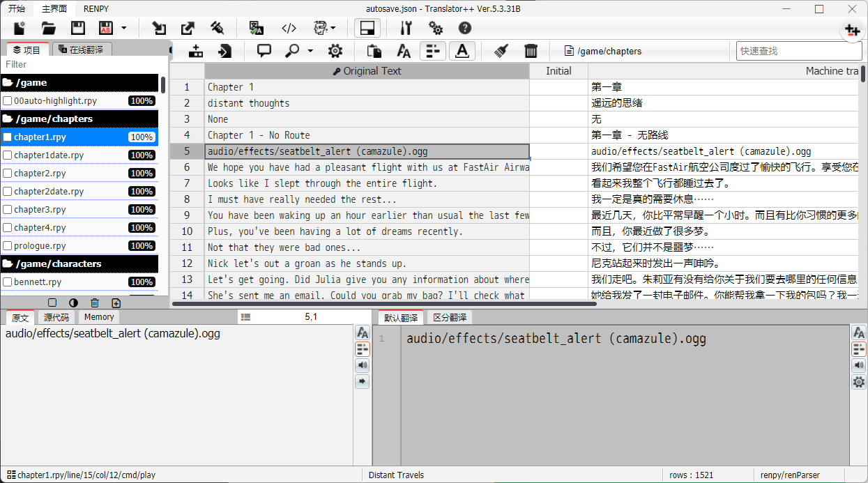Image resolution: width=868 pixels, height=483 pixels.
Task: Select the 默认翻译 tab
Action: pyautogui.click(x=401, y=318)
